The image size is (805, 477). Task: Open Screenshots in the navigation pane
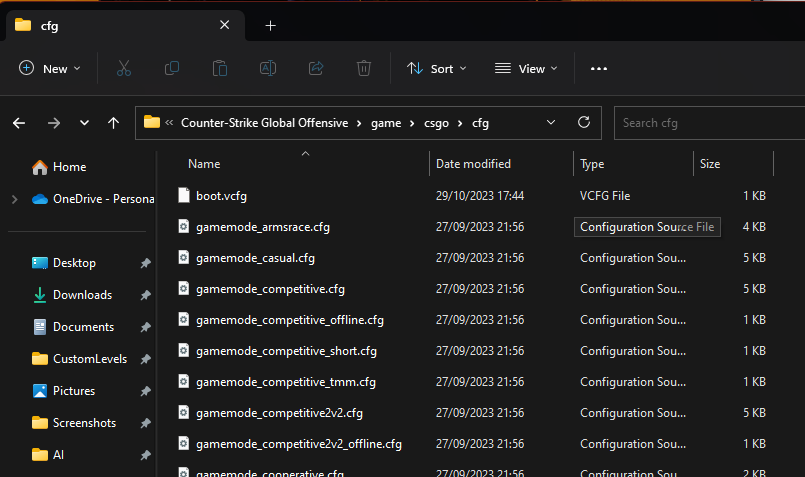click(84, 423)
